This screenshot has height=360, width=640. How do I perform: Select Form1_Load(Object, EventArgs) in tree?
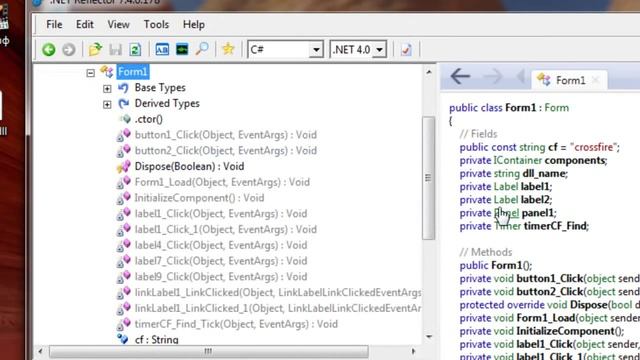(x=222, y=182)
